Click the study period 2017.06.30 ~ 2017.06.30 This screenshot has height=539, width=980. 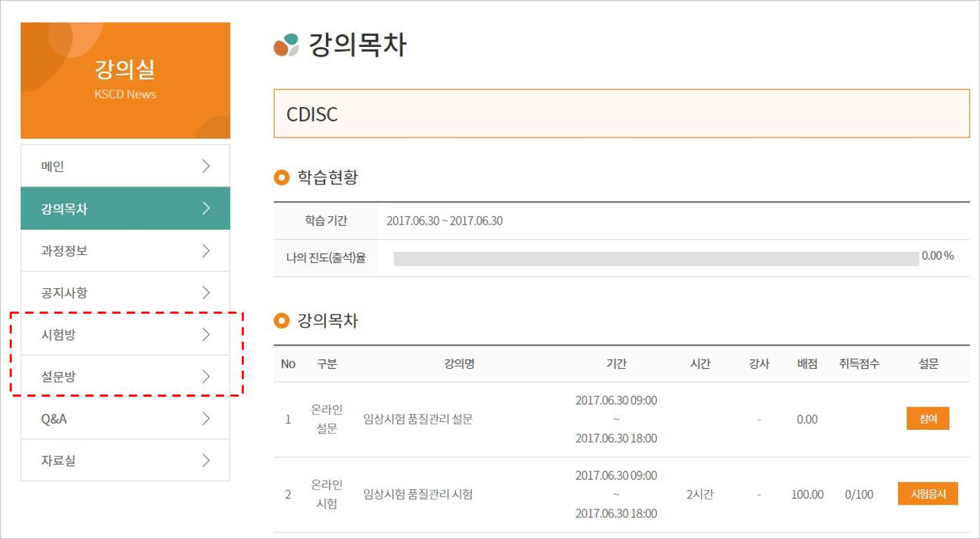[x=445, y=221]
